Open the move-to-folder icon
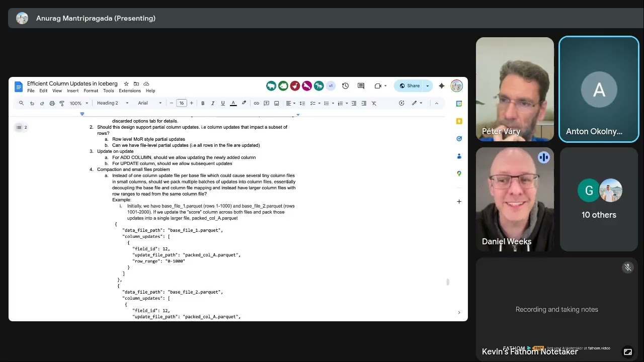The width and height of the screenshot is (644, 362). pos(136,84)
